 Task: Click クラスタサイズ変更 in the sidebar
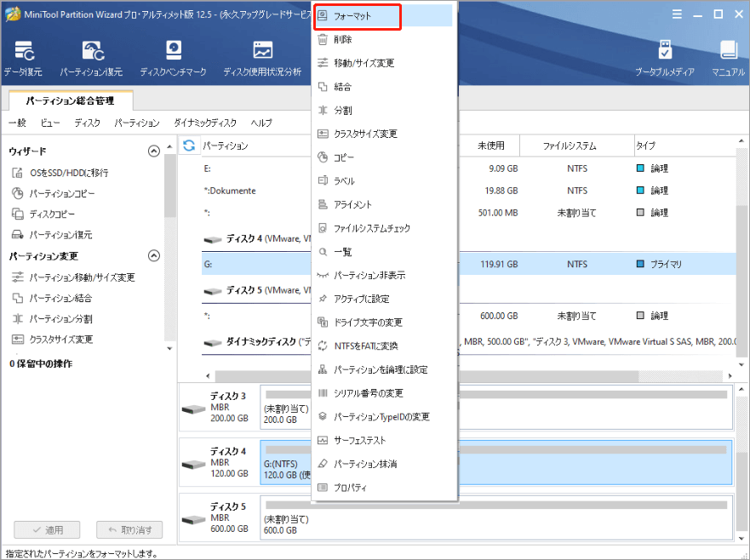click(52, 339)
